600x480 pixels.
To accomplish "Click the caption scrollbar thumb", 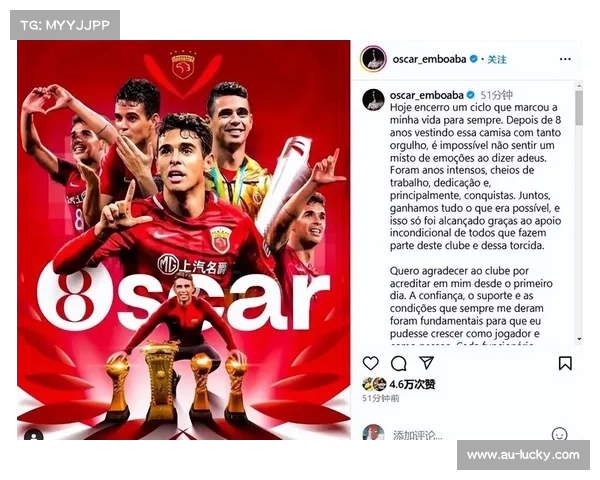I will tap(579, 108).
